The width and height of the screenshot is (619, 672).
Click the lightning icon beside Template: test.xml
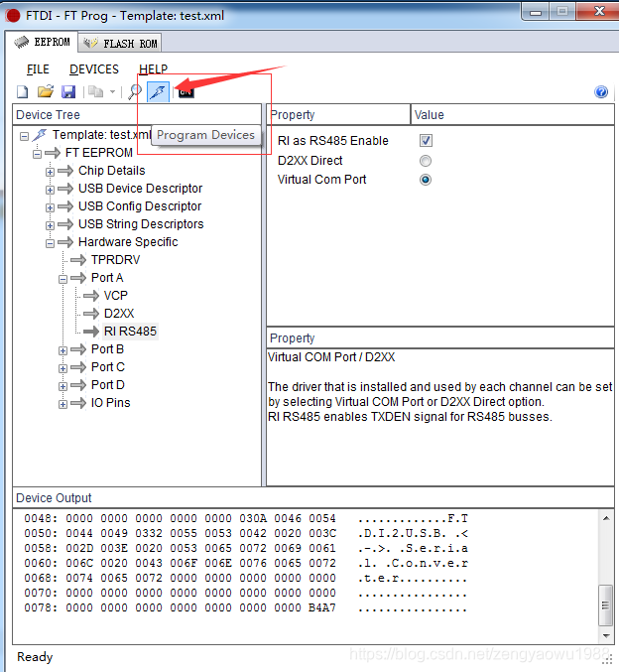tap(40, 135)
